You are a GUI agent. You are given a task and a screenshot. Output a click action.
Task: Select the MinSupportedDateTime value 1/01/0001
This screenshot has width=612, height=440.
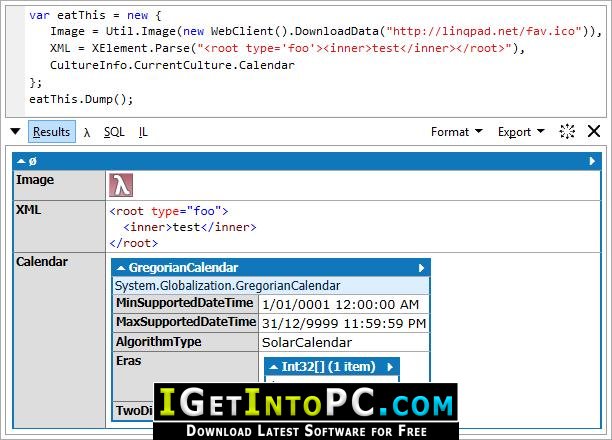click(x=340, y=305)
